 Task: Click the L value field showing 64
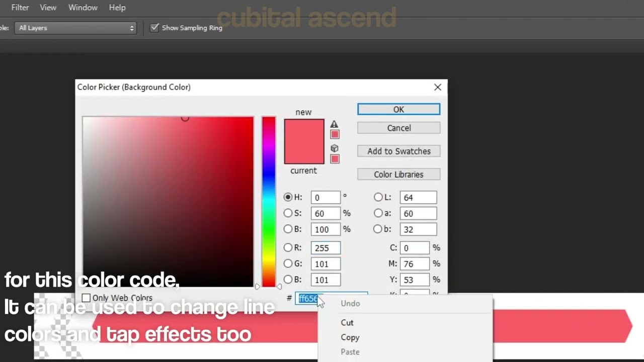click(x=418, y=198)
